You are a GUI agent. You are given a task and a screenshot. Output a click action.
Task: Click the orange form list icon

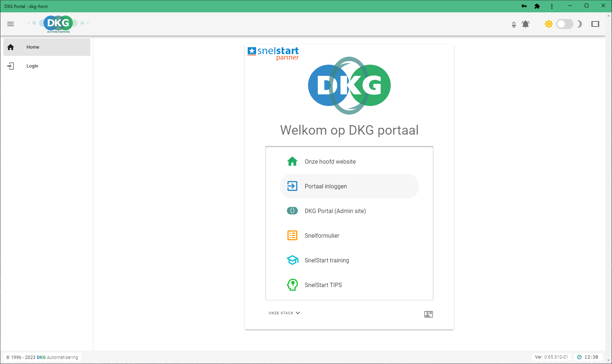[292, 236]
